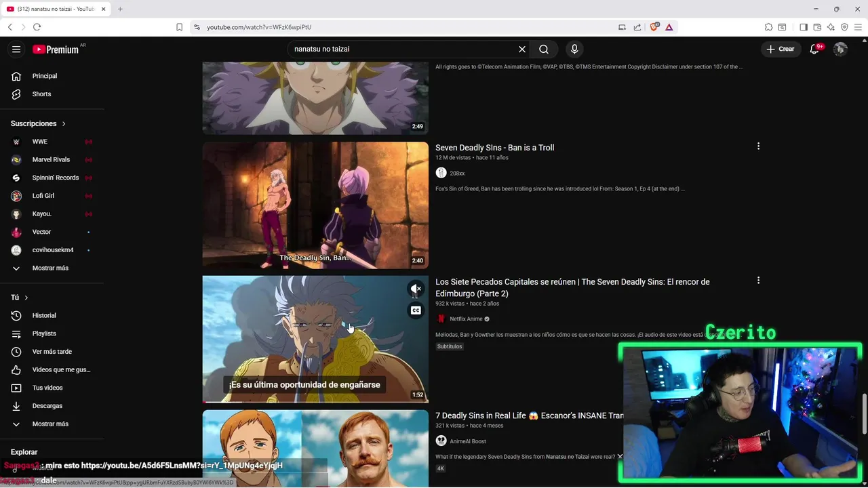
Task: Play the 2:49 video thumbnail
Action: click(315, 98)
